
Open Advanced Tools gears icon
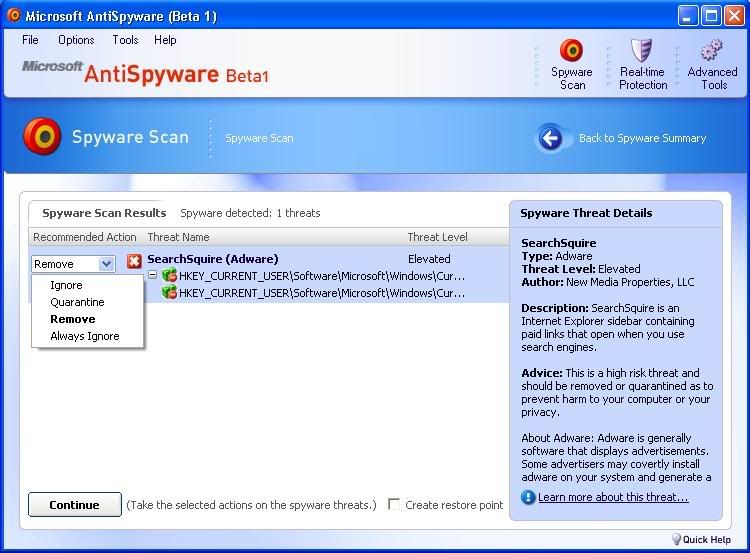point(711,50)
